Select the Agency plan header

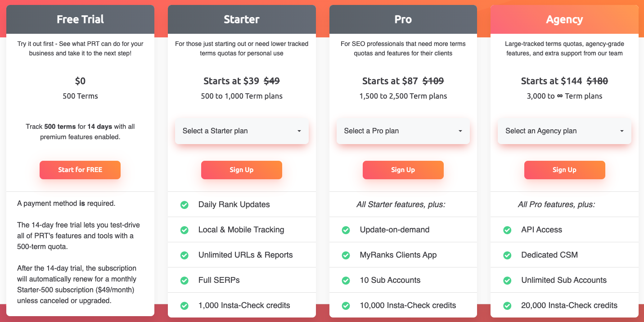(564, 20)
